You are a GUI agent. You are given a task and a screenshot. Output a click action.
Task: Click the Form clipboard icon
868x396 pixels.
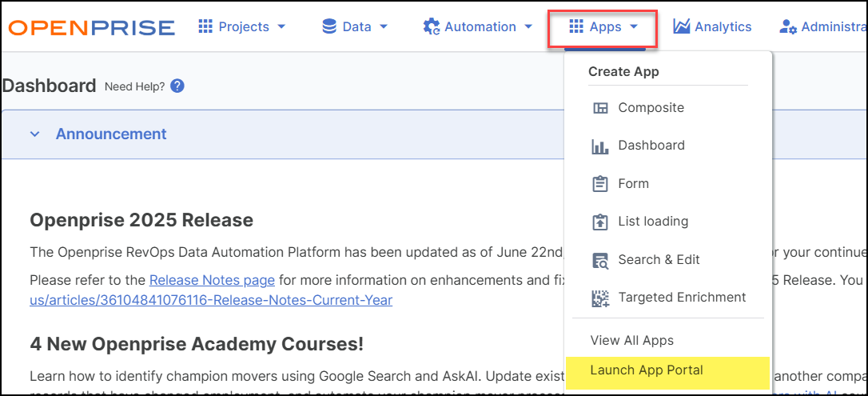coord(600,184)
